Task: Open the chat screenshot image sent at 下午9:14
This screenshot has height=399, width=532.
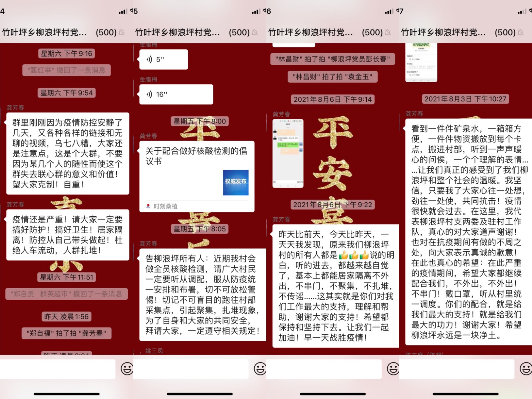Action: pos(288,154)
